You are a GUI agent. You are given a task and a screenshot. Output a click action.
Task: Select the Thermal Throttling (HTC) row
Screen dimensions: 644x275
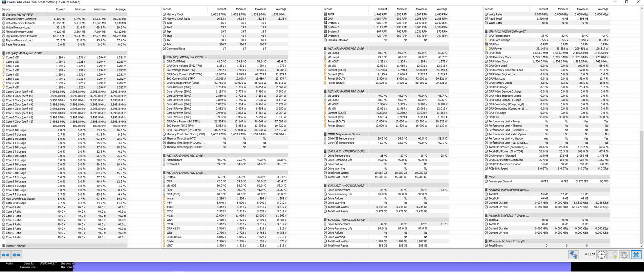[225, 138]
